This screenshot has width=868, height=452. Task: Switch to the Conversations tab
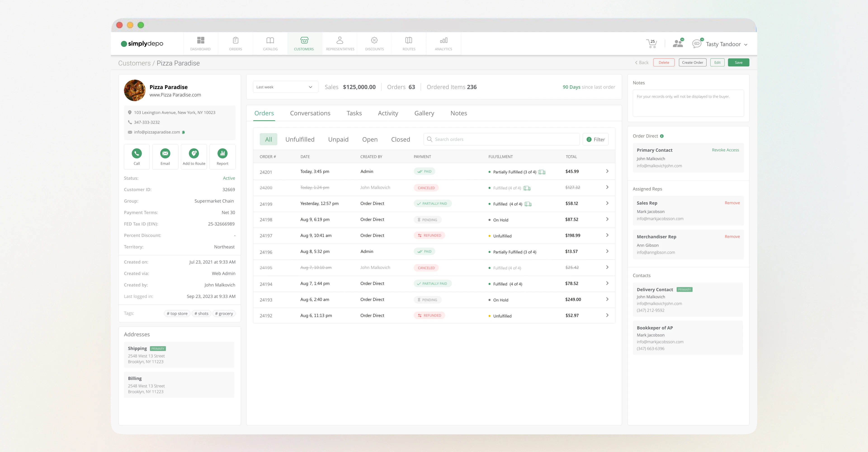click(x=310, y=113)
